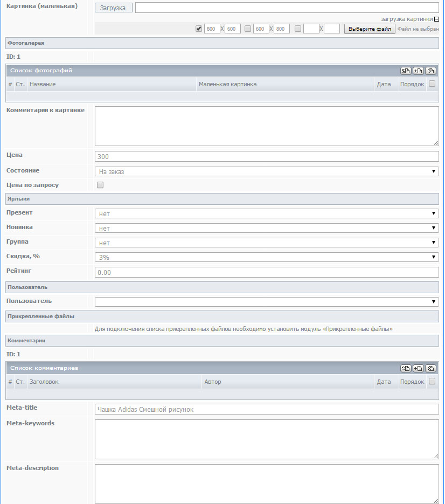445x504 pixels.
Task: Expand the Пользователь dropdown list
Action: point(267,301)
